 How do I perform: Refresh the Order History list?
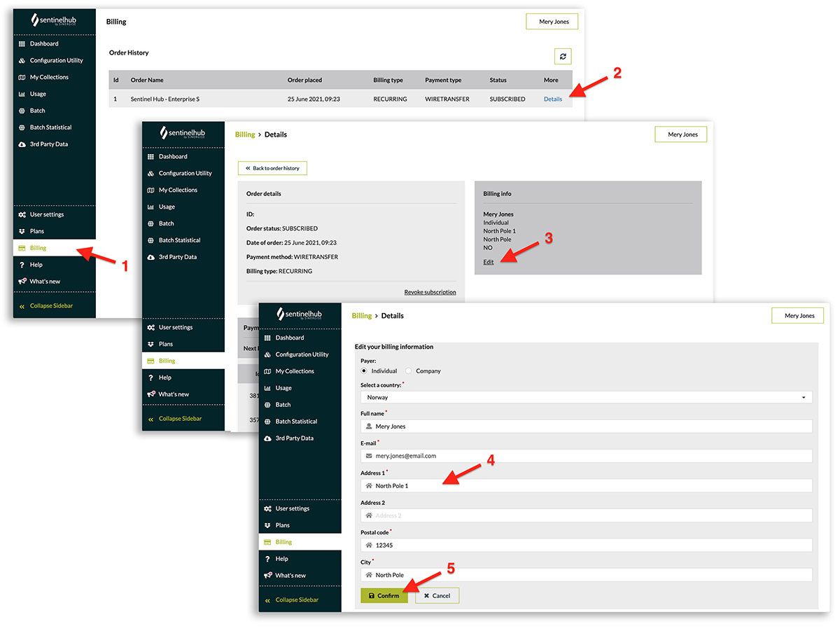[563, 56]
